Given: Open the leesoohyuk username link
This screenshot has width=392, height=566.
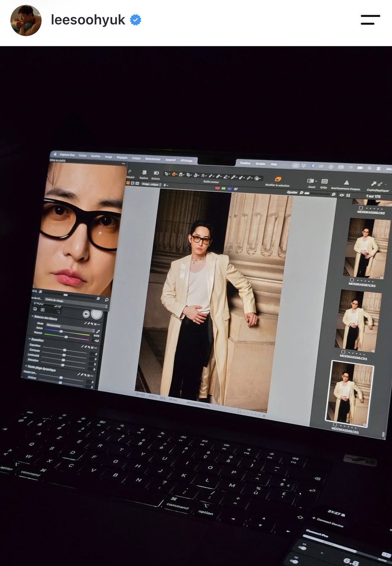Looking at the screenshot, I should pyautogui.click(x=88, y=20).
